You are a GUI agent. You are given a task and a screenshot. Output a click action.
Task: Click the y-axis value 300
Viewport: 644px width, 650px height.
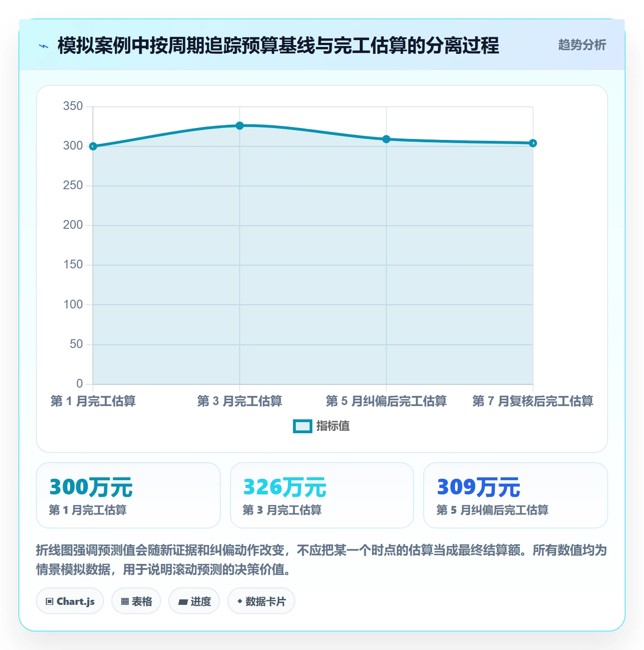click(73, 146)
